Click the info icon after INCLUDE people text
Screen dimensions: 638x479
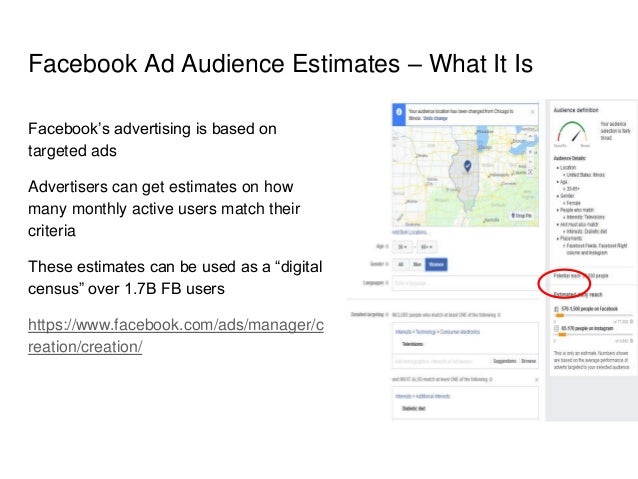(x=499, y=315)
